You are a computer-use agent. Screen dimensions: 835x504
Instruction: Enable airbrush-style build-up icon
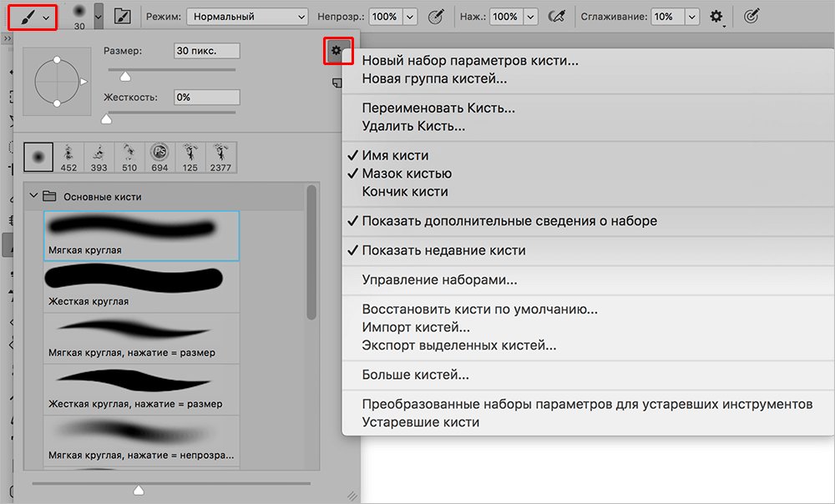click(557, 17)
